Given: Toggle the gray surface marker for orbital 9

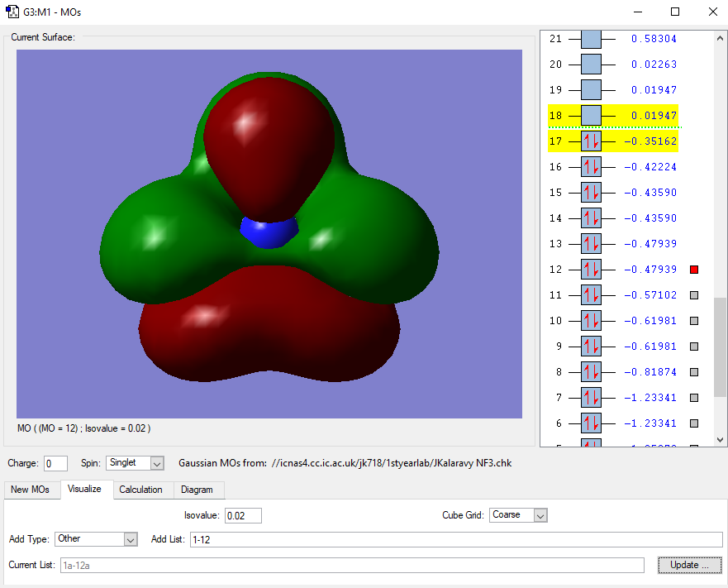Looking at the screenshot, I should (x=694, y=347).
